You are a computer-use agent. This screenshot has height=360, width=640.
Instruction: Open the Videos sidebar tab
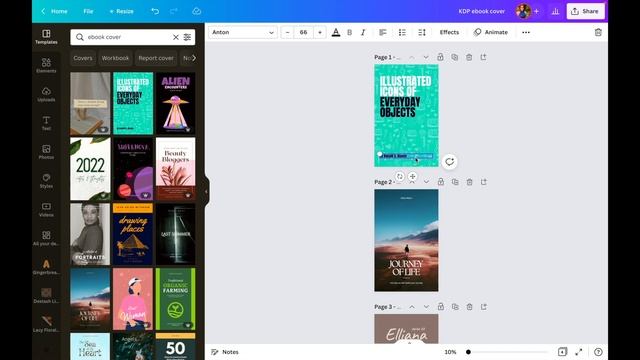tap(46, 209)
